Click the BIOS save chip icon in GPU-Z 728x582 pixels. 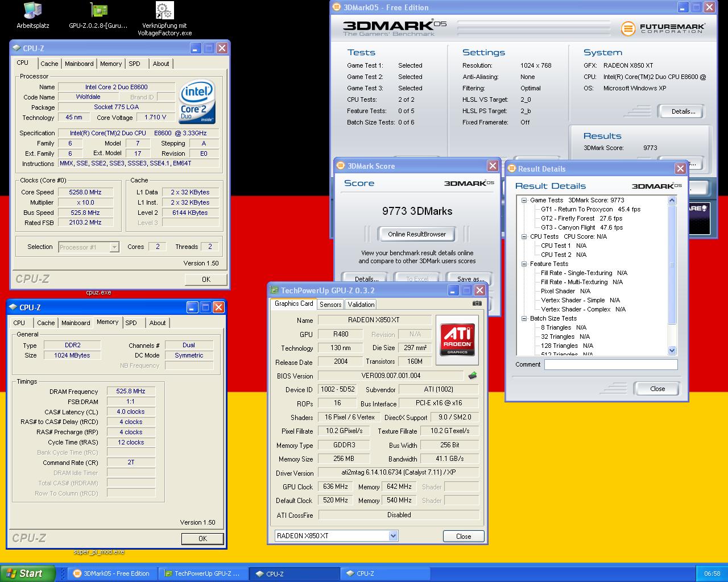click(472, 376)
